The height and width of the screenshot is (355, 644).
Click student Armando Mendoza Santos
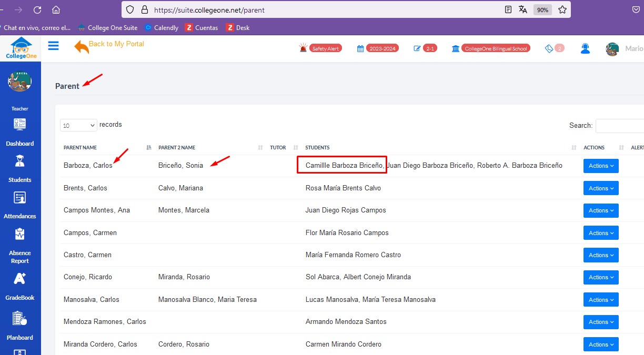point(346,321)
